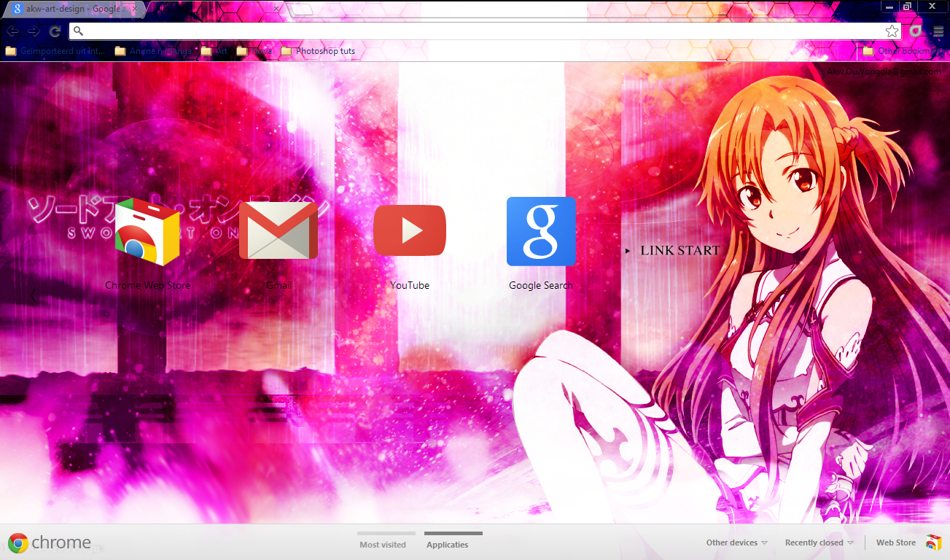Image resolution: width=950 pixels, height=560 pixels.
Task: Open the Geïmporteerd uit Int... bookmark folder
Action: 55,51
